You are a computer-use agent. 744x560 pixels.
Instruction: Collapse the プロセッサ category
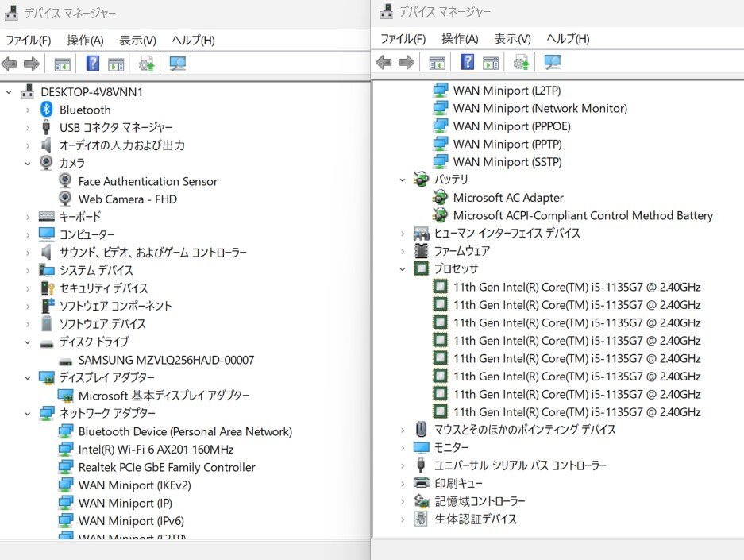(x=403, y=269)
